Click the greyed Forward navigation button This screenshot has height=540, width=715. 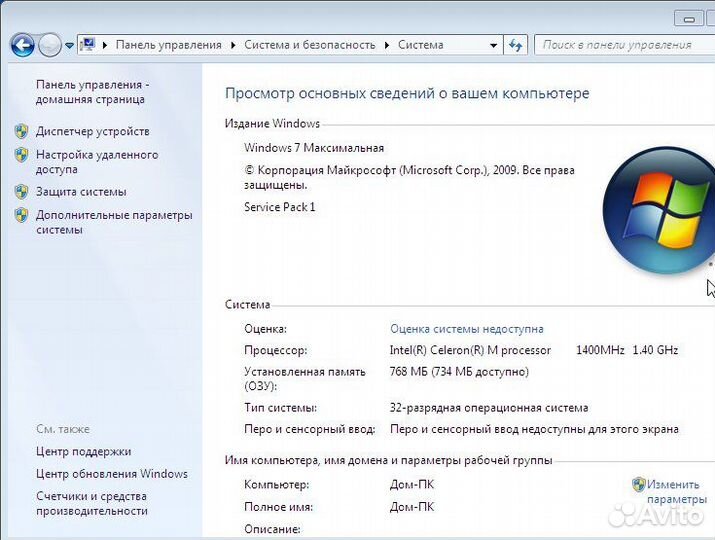(50, 45)
